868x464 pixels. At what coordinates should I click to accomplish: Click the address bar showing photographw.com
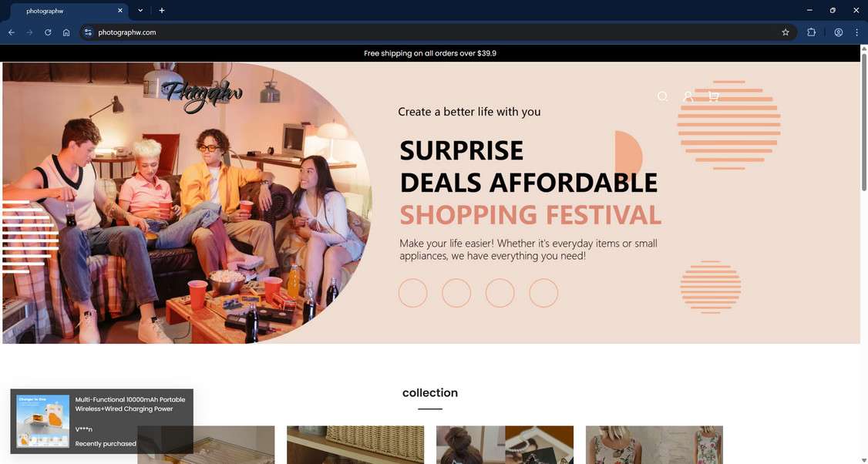pyautogui.click(x=437, y=32)
